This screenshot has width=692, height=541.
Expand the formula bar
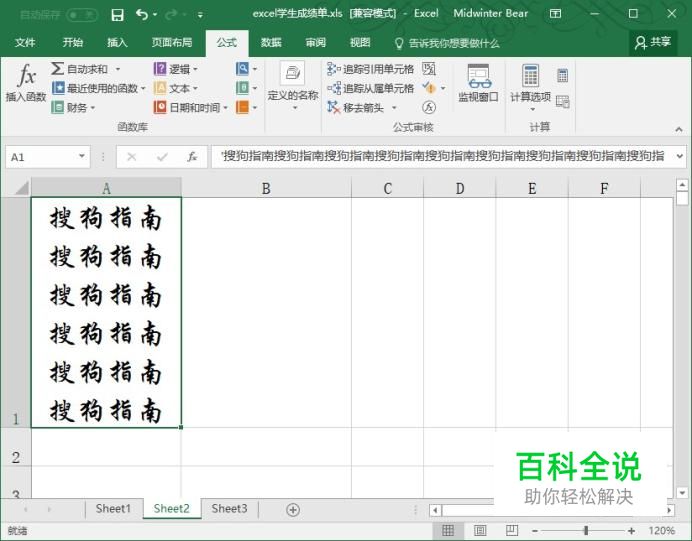click(x=680, y=156)
